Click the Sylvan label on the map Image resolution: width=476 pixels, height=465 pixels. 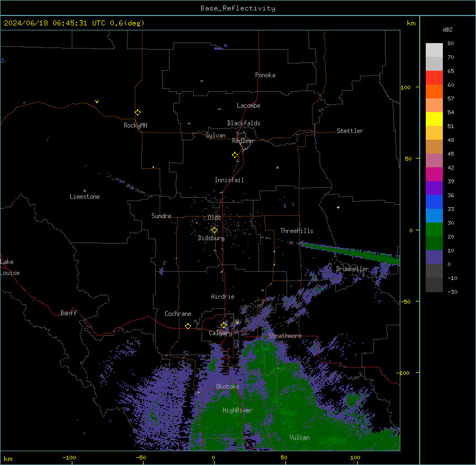tap(215, 135)
